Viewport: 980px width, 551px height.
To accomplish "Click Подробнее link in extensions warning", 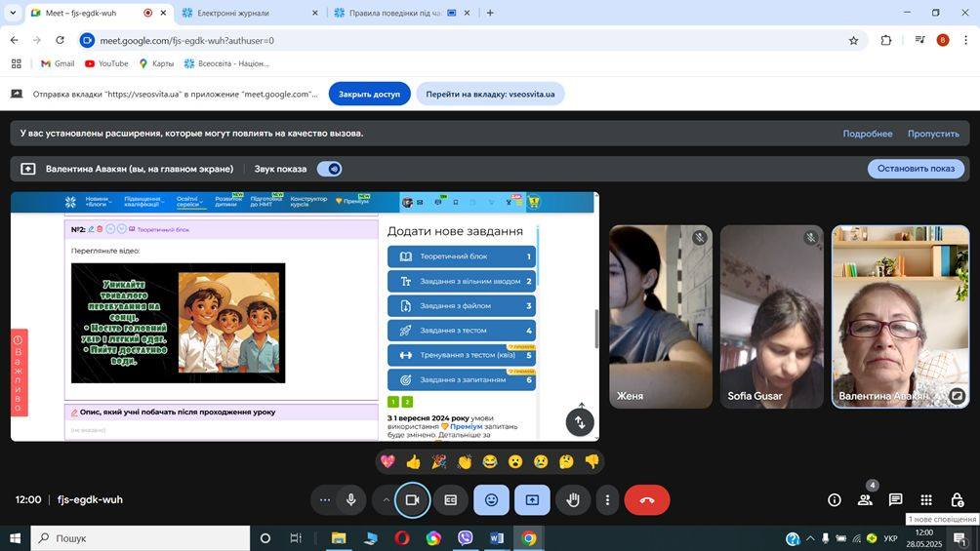I will [868, 134].
